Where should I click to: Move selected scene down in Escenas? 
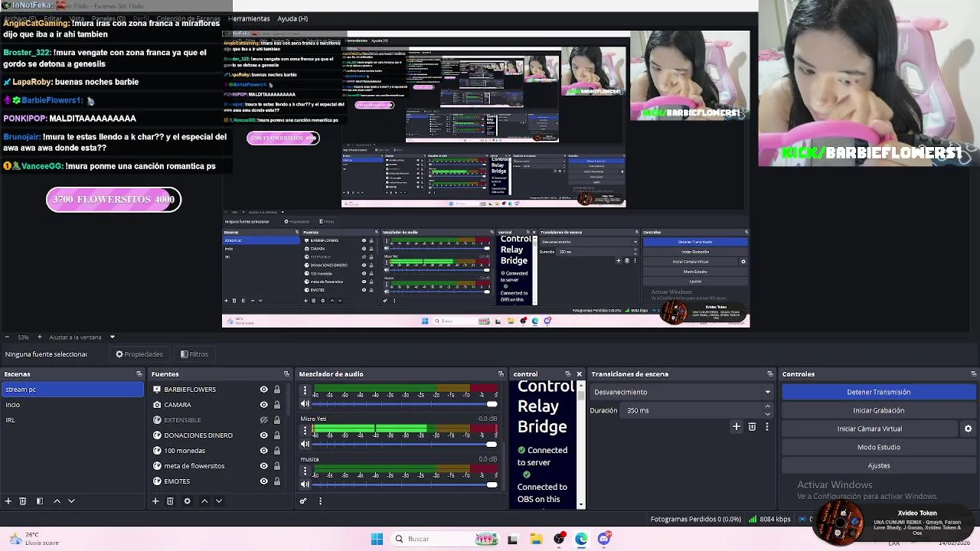71,501
